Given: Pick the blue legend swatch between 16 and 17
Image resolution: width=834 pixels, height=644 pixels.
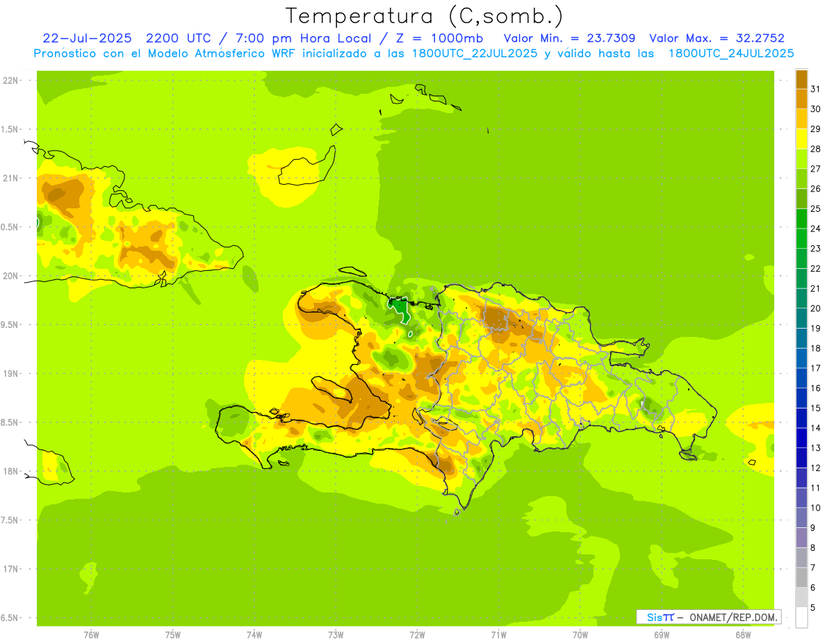Looking at the screenshot, I should (801, 378).
